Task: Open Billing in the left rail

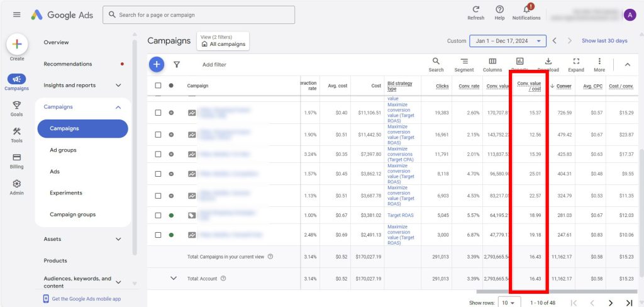Action: 17,161
